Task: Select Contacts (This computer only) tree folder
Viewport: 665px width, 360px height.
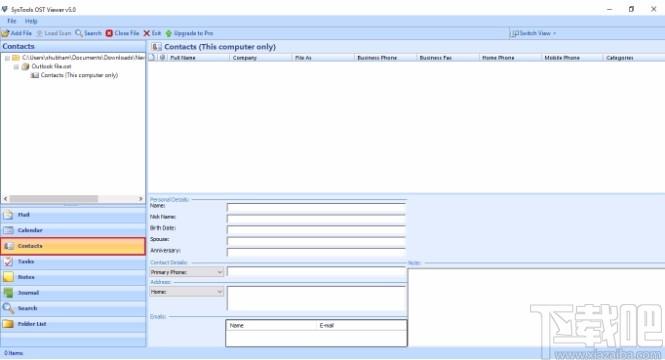Action: pos(79,75)
